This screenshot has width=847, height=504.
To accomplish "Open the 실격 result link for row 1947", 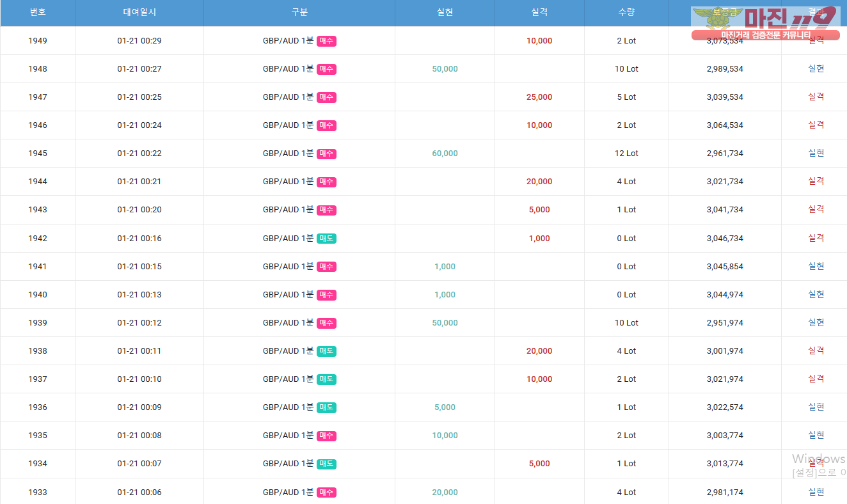I will coord(816,97).
